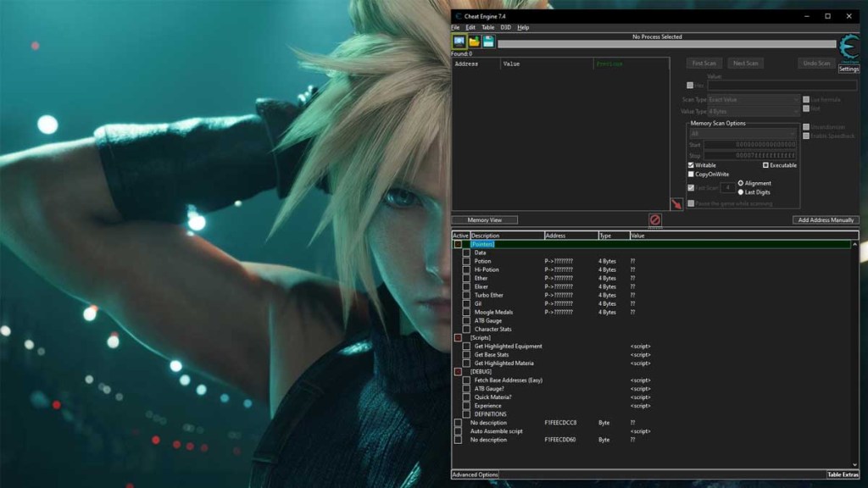Sort cheat table by the Description column header
868x488 pixels.
click(507, 236)
